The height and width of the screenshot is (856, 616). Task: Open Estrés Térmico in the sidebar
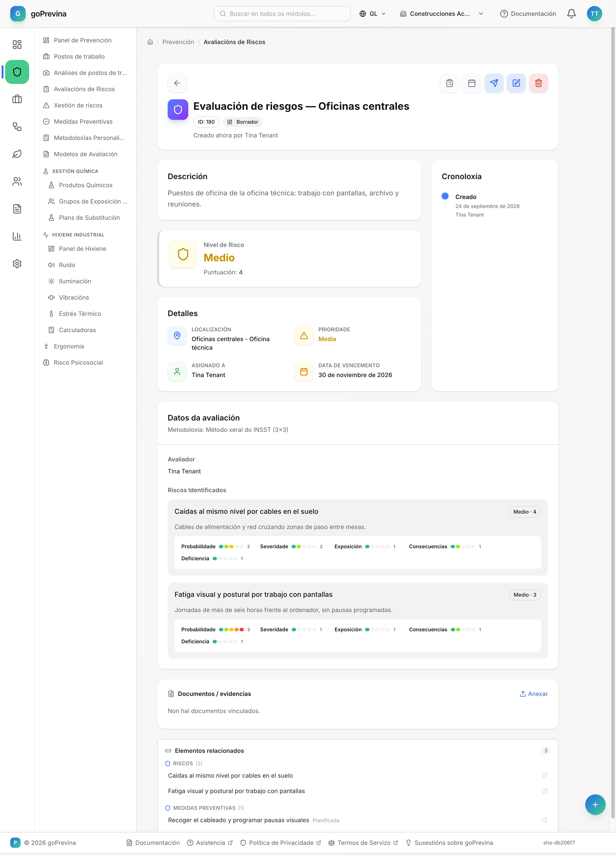coord(88,314)
